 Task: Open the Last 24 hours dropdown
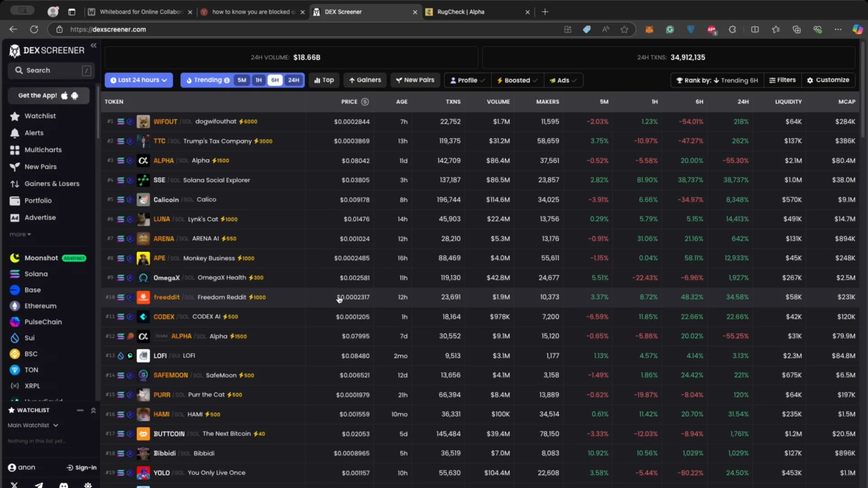tap(138, 80)
